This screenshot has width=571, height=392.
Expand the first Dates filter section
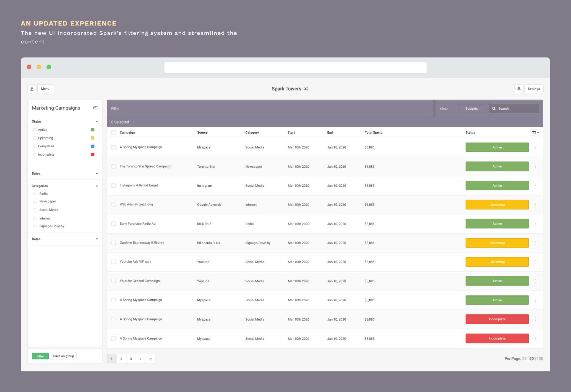97,173
